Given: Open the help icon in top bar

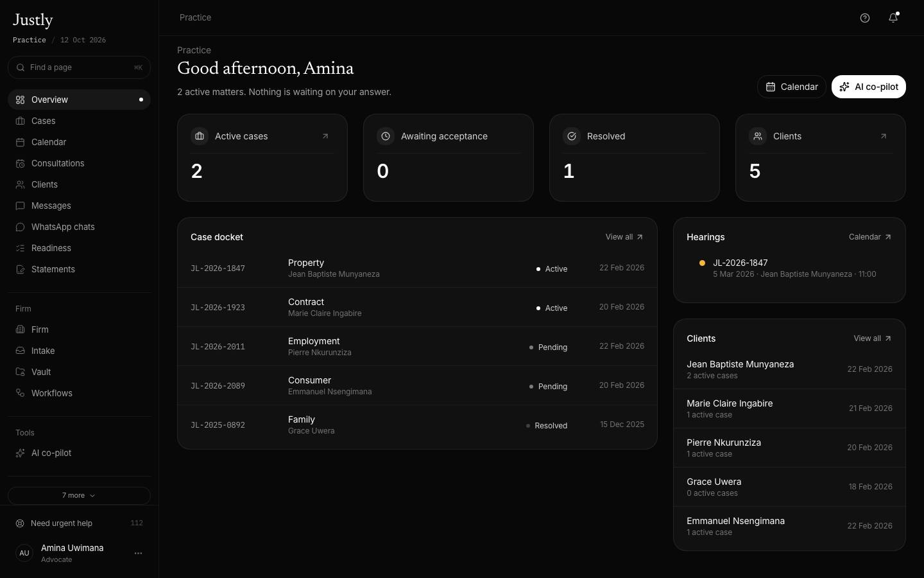Looking at the screenshot, I should point(865,18).
